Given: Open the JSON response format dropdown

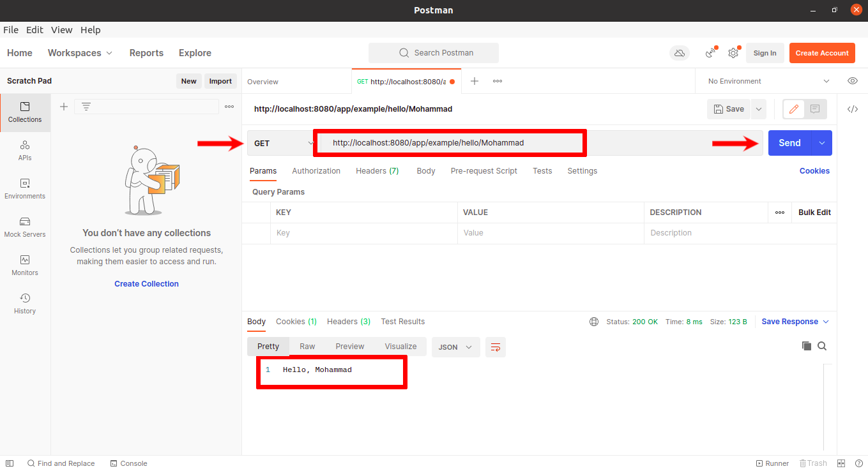Looking at the screenshot, I should (x=456, y=347).
